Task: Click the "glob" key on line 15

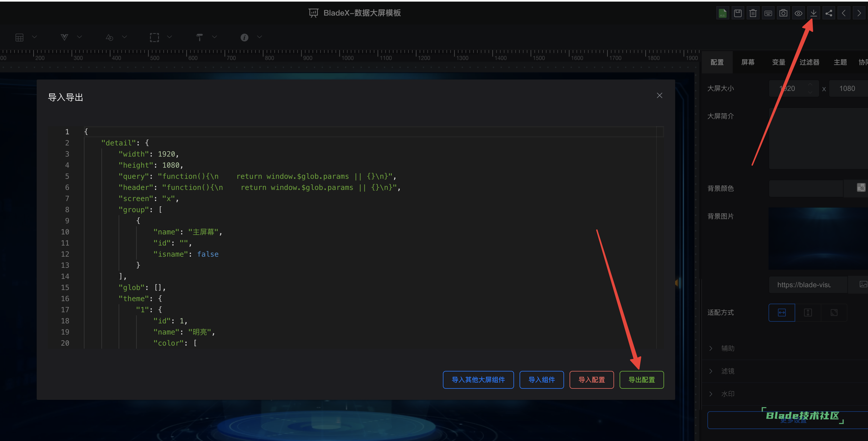Action: (x=131, y=288)
